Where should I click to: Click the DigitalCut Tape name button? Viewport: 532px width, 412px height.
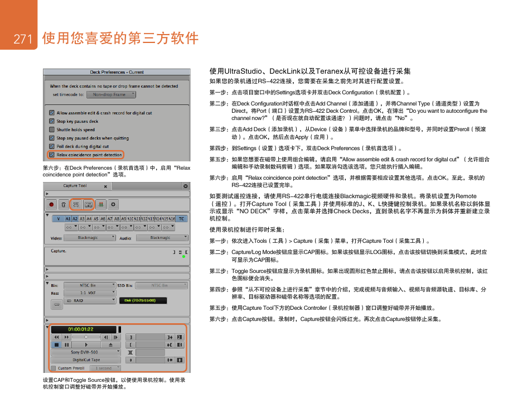tap(86, 360)
